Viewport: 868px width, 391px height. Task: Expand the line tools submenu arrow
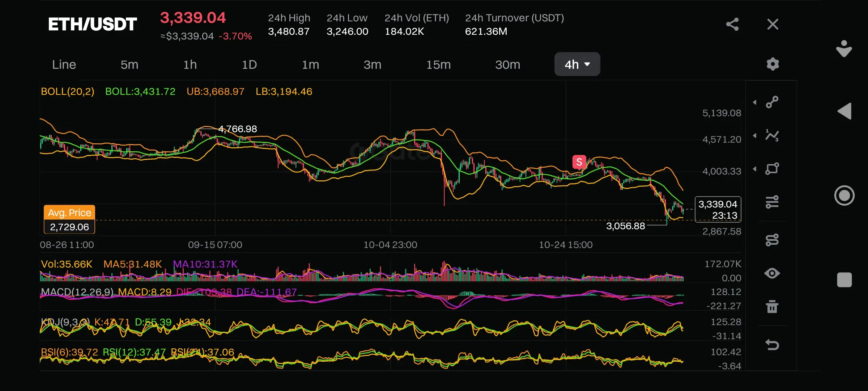[755, 102]
